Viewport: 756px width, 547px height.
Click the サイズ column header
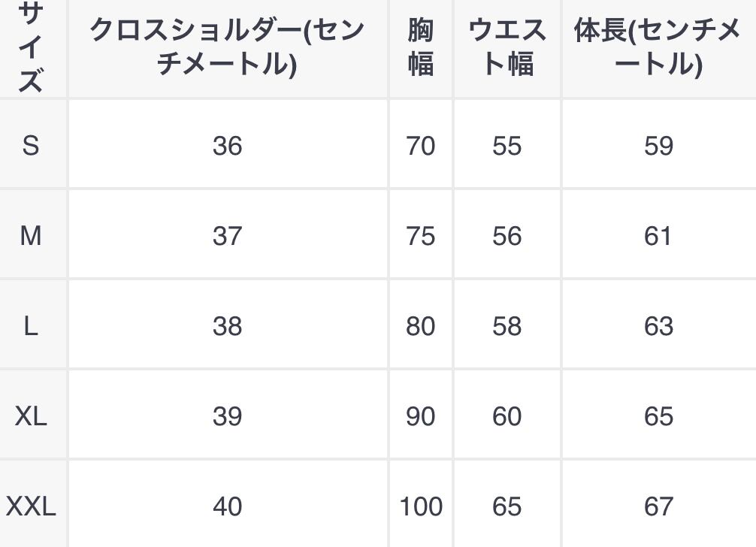31,47
